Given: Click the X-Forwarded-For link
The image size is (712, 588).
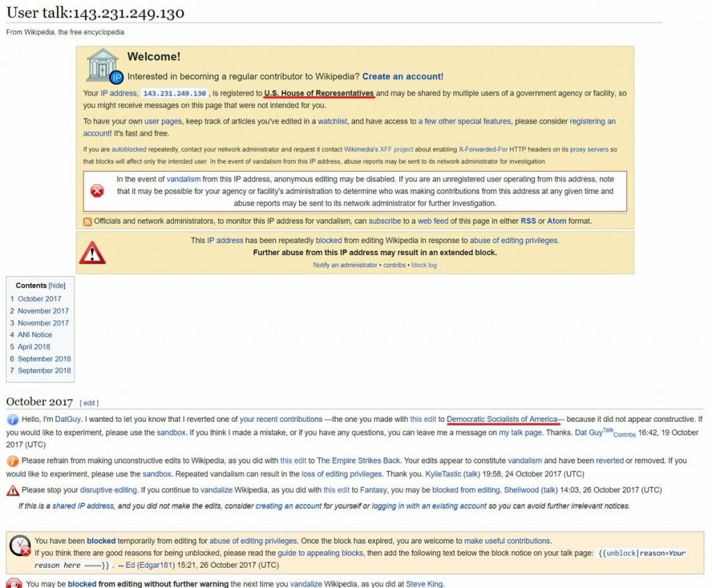Looking at the screenshot, I should tap(483, 149).
